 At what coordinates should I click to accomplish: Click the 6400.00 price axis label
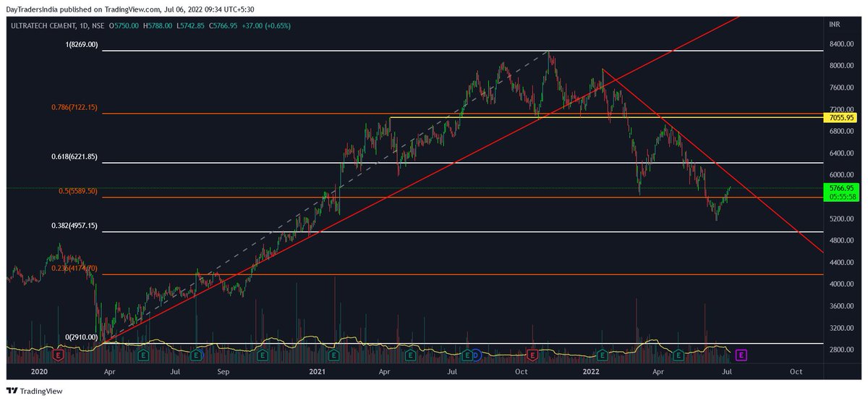pos(843,153)
